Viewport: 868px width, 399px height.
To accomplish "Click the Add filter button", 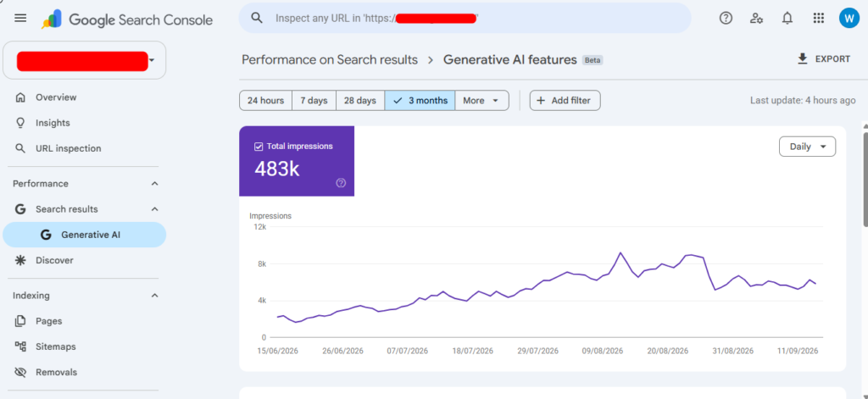I will (565, 101).
